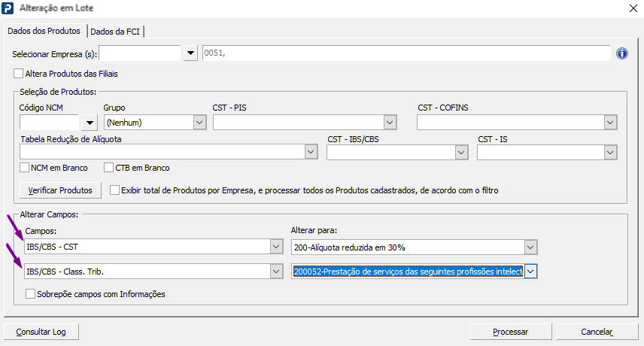Focus the Selecionar Empresa input field
Image resolution: width=644 pixels, height=346 pixels.
(140, 53)
